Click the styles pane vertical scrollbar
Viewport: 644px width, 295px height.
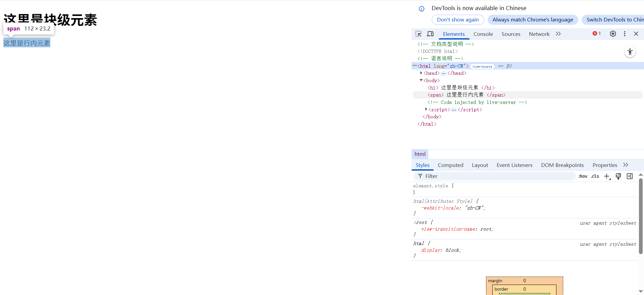(641, 216)
